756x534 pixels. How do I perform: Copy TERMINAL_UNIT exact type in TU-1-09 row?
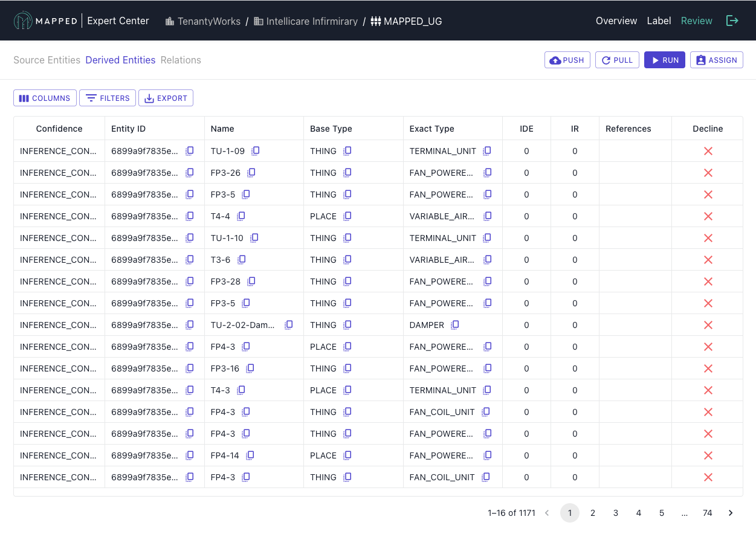pos(487,150)
